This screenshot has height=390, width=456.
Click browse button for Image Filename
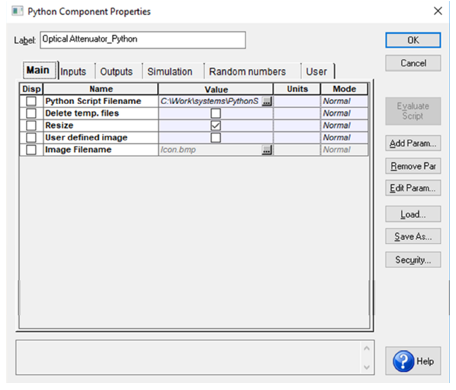click(x=267, y=150)
